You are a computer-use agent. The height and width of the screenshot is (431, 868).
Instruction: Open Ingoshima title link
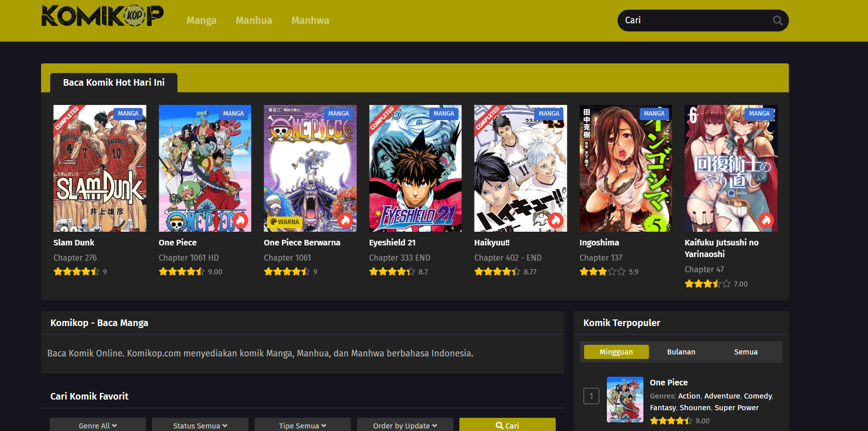[599, 242]
